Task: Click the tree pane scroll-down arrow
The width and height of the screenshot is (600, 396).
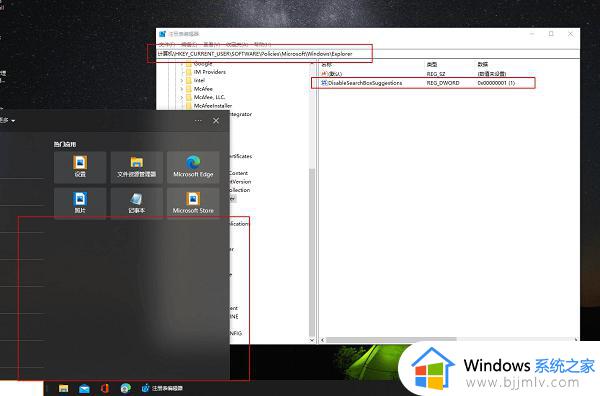Action: pyautogui.click(x=312, y=340)
